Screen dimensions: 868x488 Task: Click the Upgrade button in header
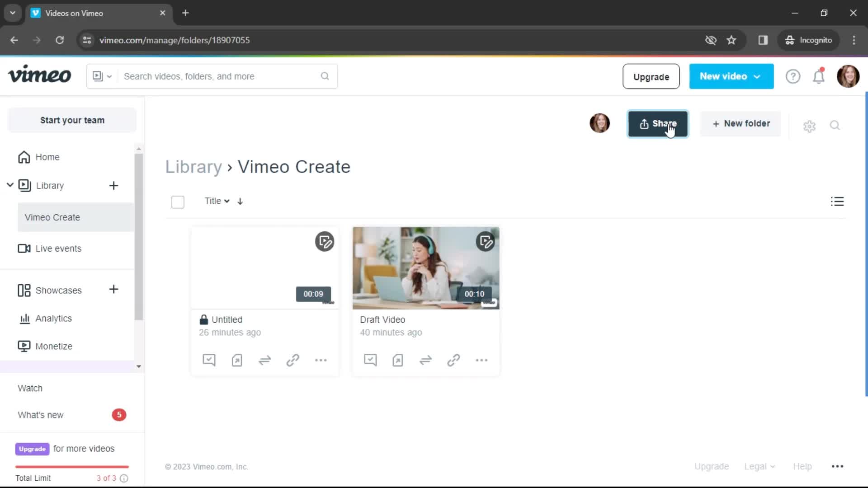point(651,76)
